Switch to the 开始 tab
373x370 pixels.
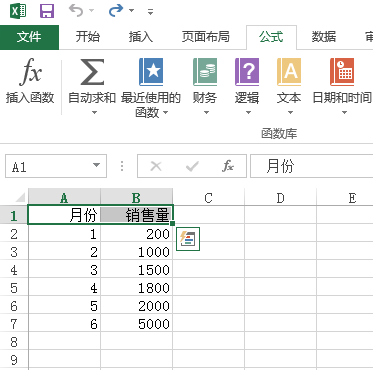(x=88, y=37)
